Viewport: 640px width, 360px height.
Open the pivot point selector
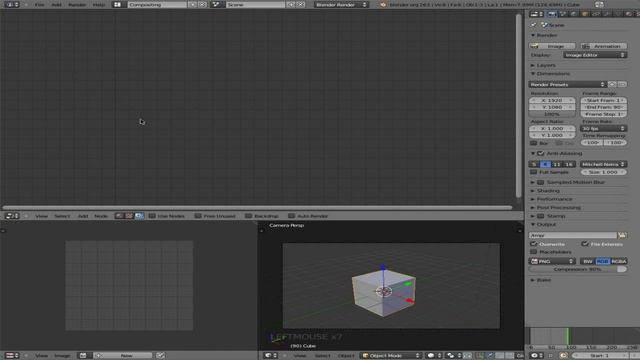tap(453, 356)
